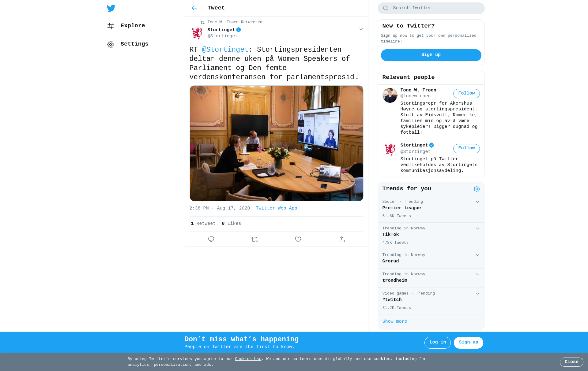Retweet using the retweet icon below the tweet
This screenshot has width=588, height=371.
[254, 239]
